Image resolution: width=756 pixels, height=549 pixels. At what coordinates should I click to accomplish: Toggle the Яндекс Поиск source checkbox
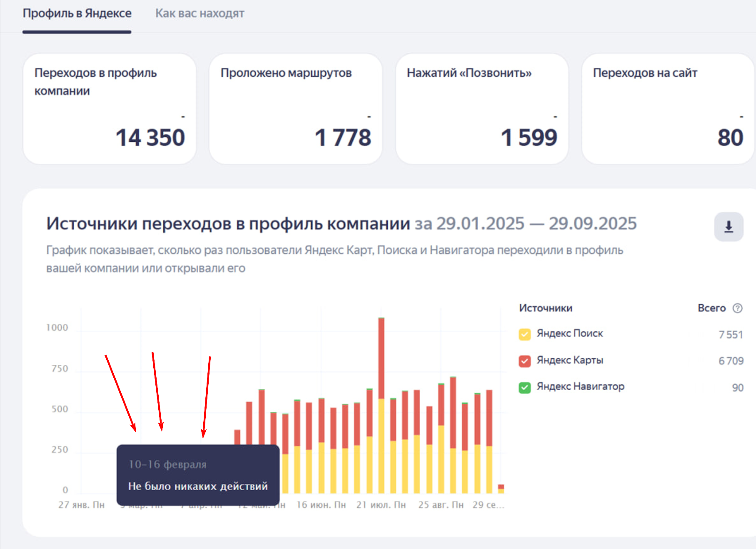pos(524,334)
